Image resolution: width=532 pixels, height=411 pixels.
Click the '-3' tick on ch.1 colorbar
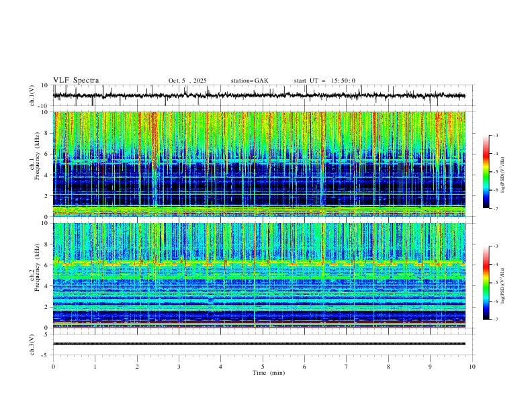pos(495,135)
